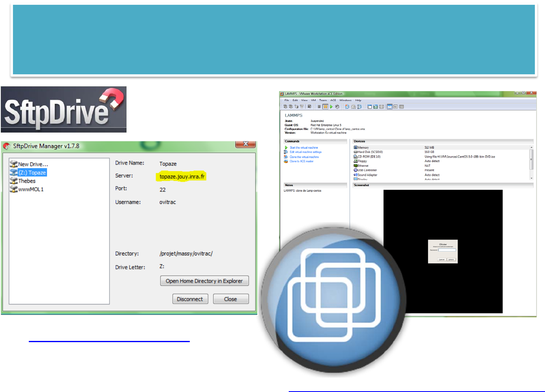Open the File menu in VMware
The width and height of the screenshot is (545, 392).
287,100
